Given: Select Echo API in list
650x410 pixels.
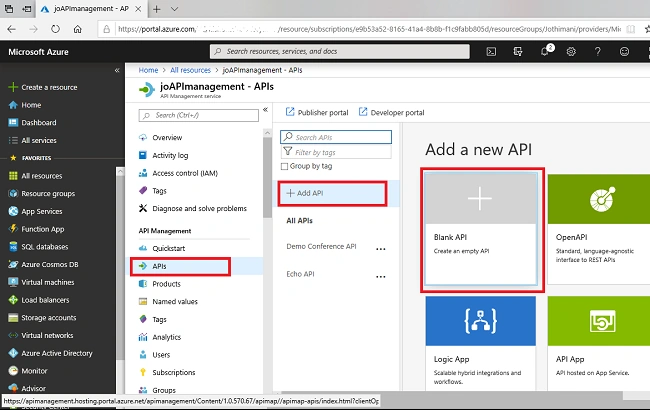Looking at the screenshot, I should [300, 274].
